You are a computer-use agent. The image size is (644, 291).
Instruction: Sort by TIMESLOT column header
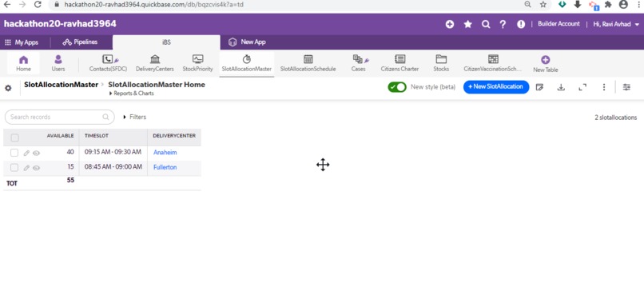[x=97, y=136]
